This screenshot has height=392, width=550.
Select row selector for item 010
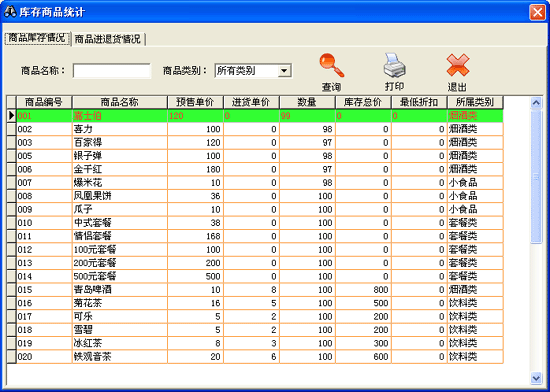12,223
